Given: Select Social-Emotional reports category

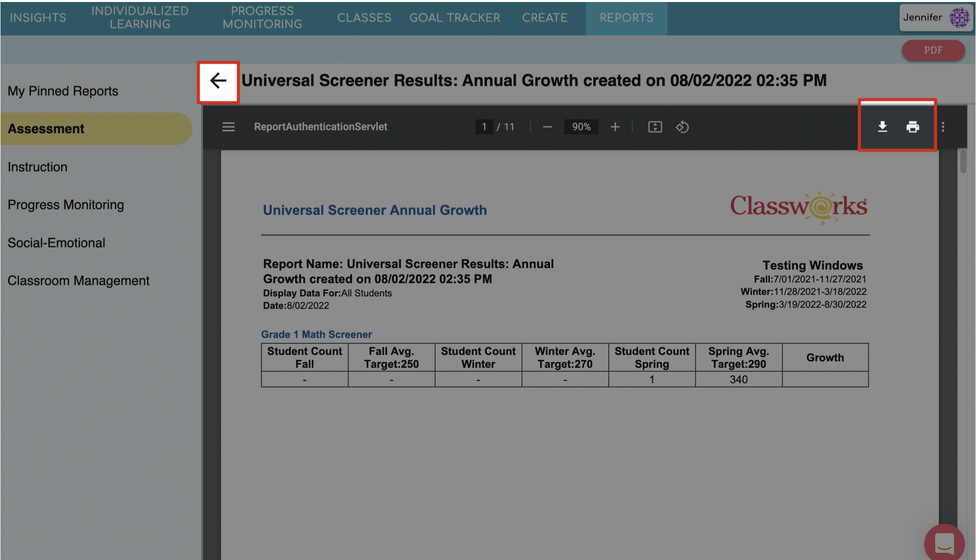Looking at the screenshot, I should [57, 243].
